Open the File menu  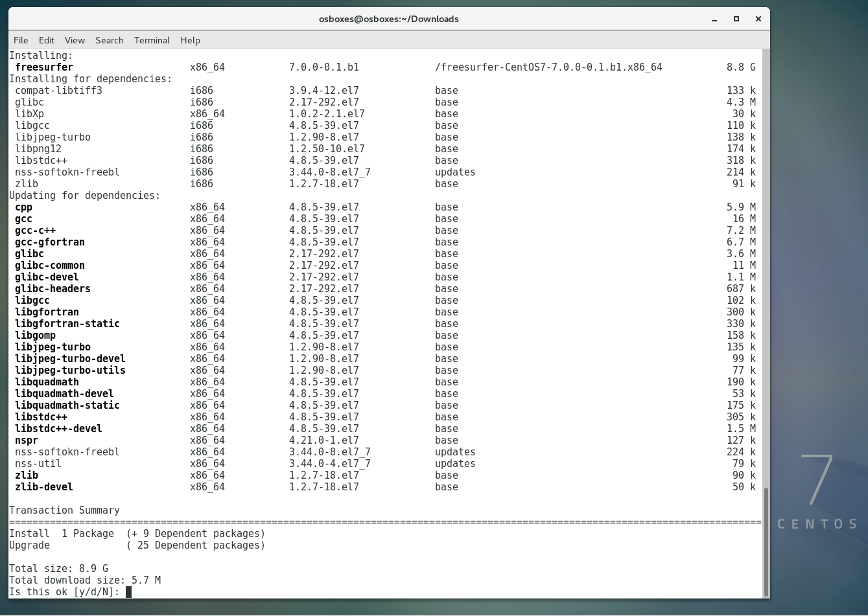click(x=21, y=40)
